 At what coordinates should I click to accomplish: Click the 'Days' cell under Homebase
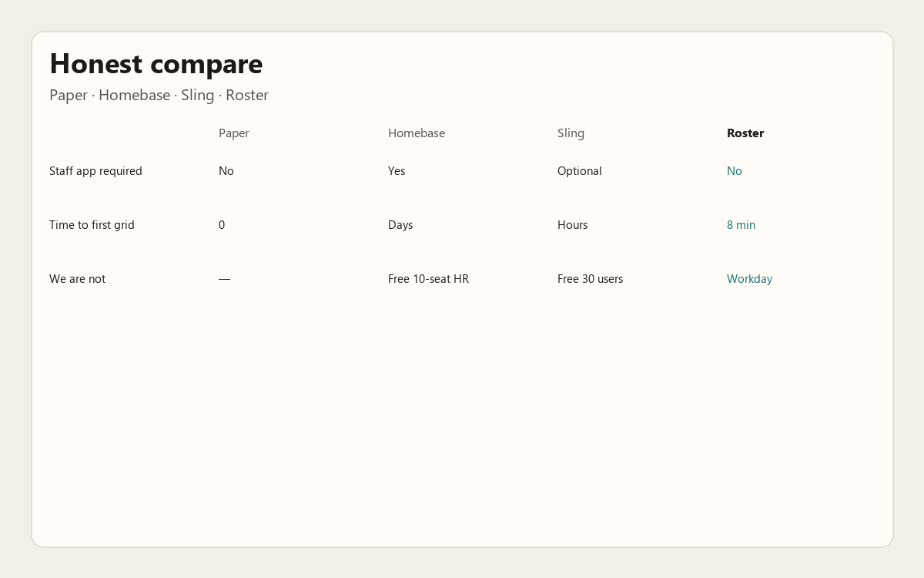[400, 225]
